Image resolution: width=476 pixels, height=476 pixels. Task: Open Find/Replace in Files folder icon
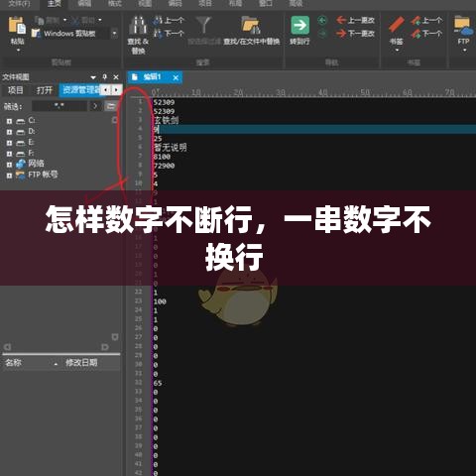[x=251, y=25]
